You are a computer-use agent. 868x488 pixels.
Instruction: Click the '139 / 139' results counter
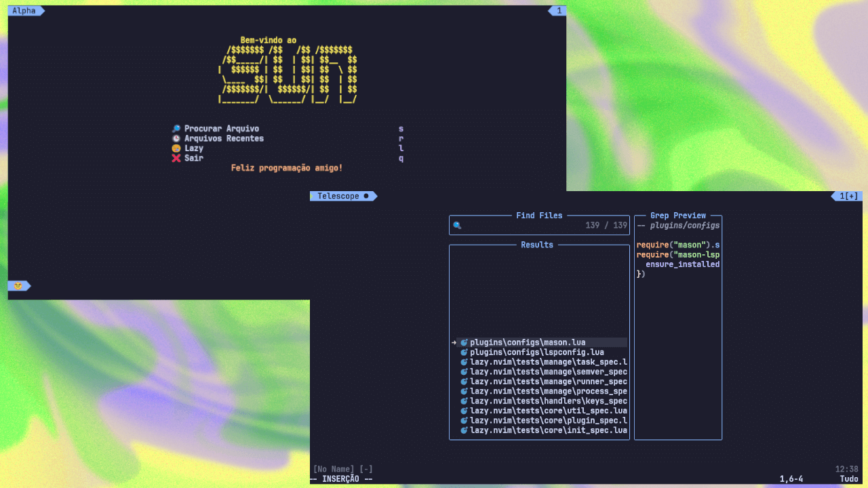pos(606,226)
